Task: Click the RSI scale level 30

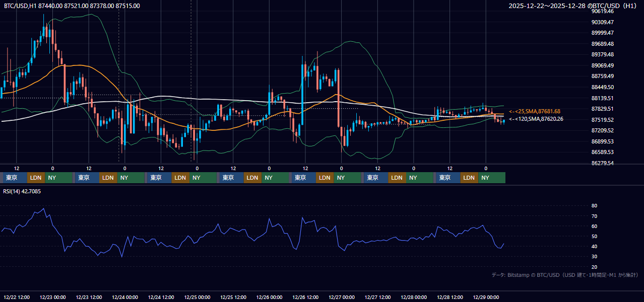Action: tap(594, 257)
